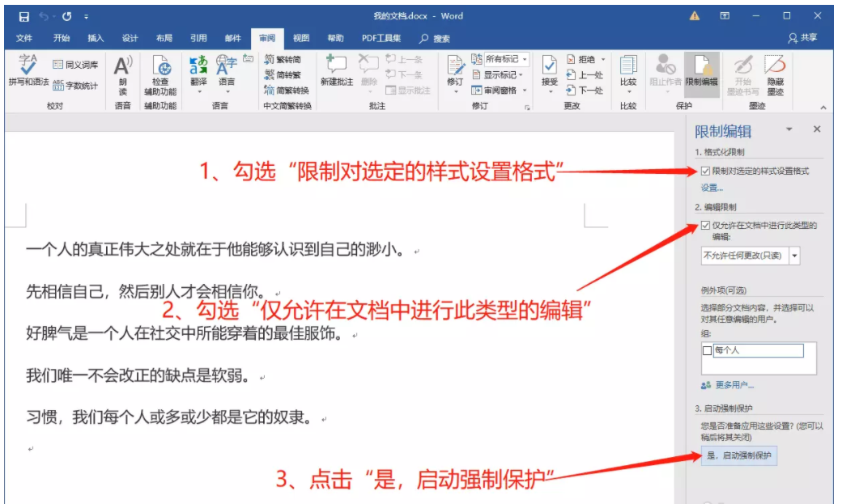Open the 修订 group dialog launcher
This screenshot has height=504, width=842.
point(527,108)
